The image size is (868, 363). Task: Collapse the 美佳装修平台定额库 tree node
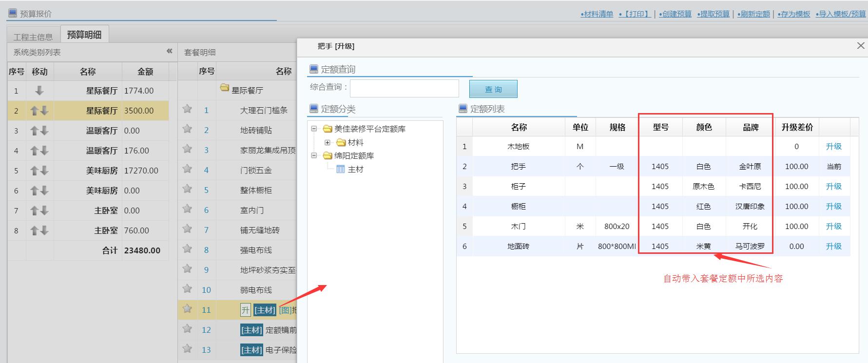(x=314, y=129)
